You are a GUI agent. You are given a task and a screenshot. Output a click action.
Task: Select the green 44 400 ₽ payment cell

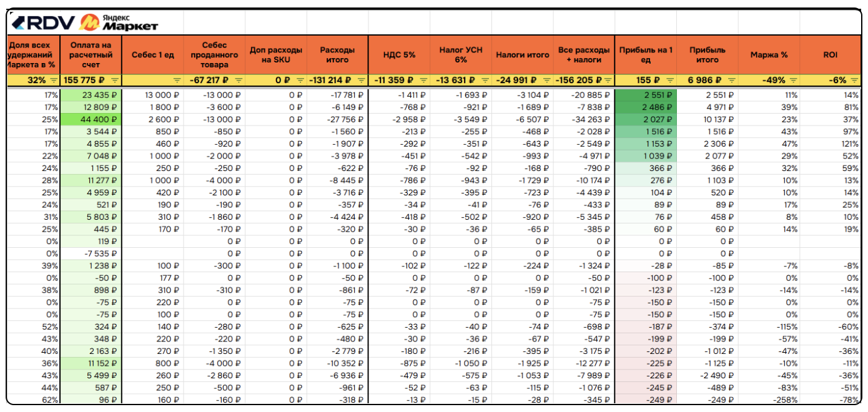pos(91,120)
